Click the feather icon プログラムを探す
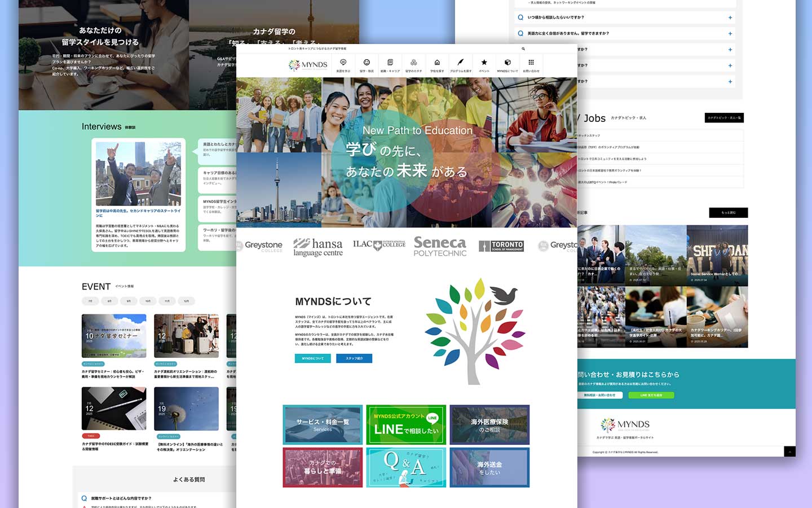This screenshot has width=812, height=508. coord(461,64)
